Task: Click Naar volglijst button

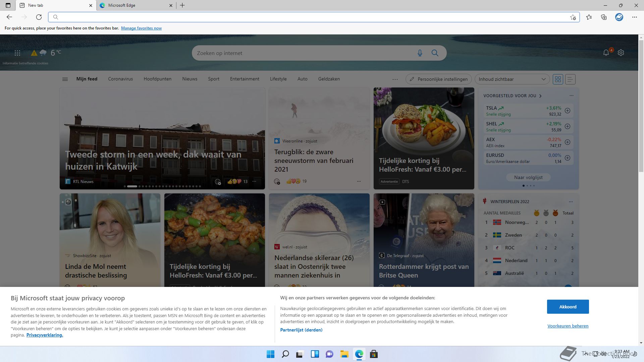Action: coord(528,177)
